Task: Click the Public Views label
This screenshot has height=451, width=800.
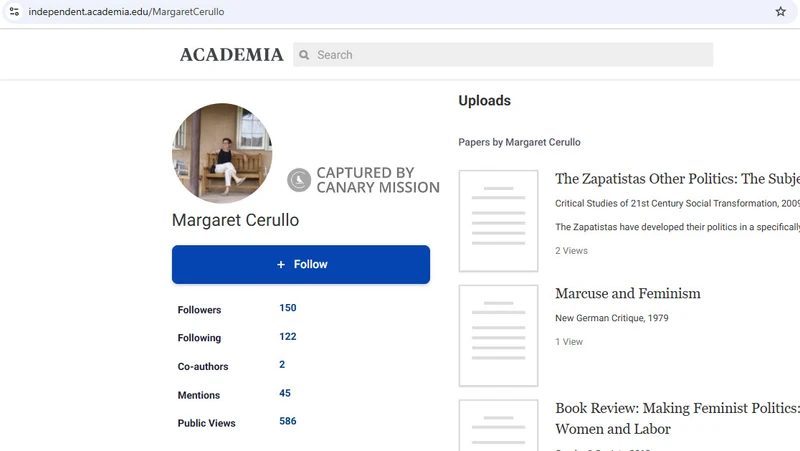Action: tap(207, 423)
